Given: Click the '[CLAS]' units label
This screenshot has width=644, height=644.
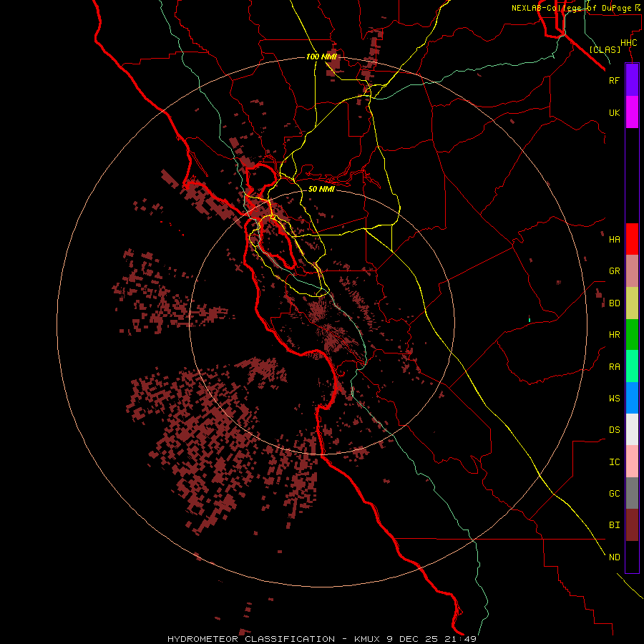Looking at the screenshot, I should [605, 49].
